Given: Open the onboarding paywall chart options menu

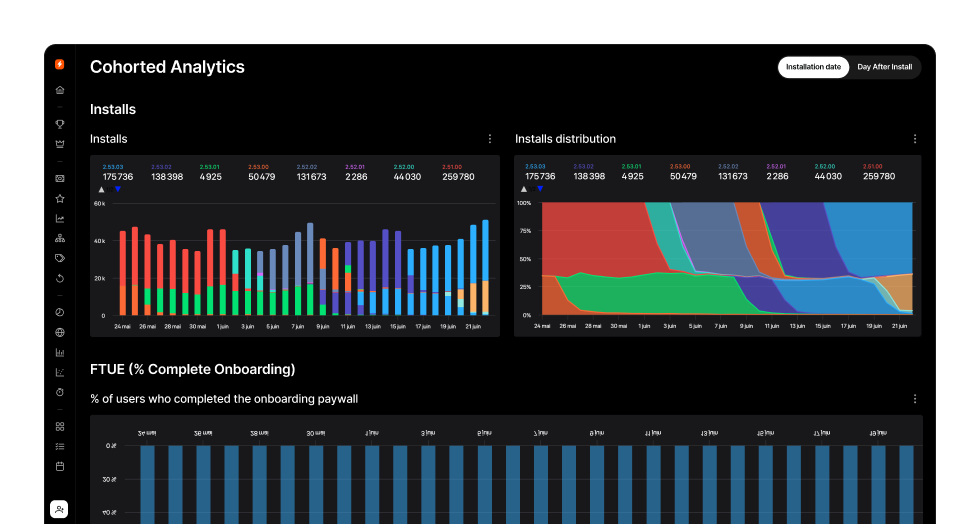Looking at the screenshot, I should pyautogui.click(x=914, y=399).
